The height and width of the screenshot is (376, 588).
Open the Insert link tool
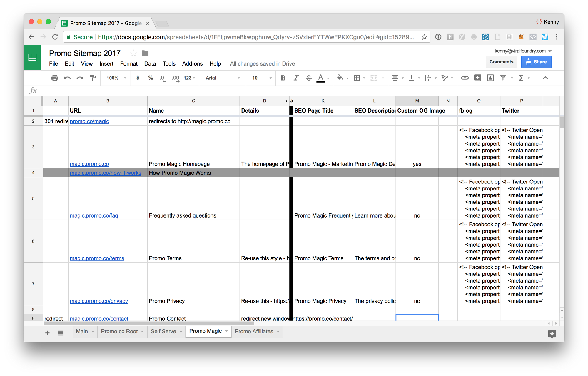coord(465,78)
